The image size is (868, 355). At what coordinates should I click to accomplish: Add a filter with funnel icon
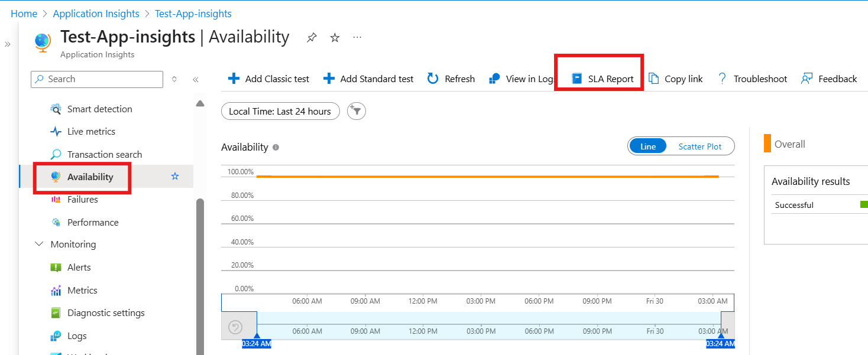[x=357, y=111]
